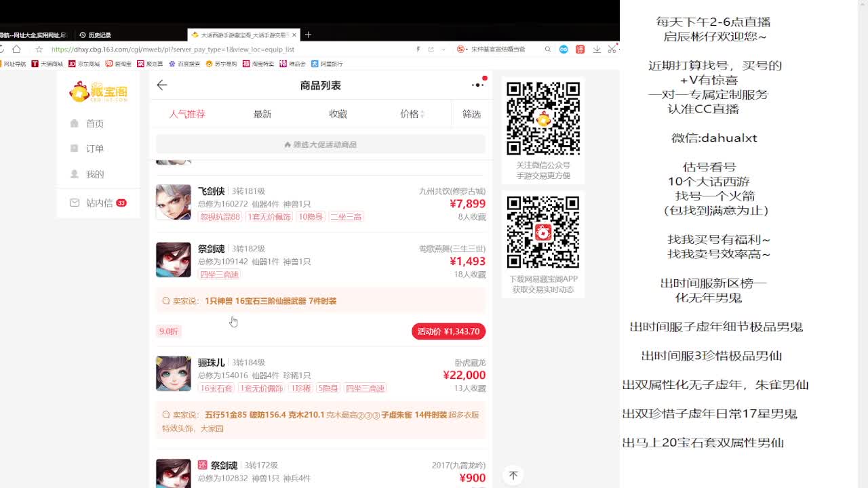Open the 阿里旅行 bookmark
The width and height of the screenshot is (868, 488).
tap(327, 64)
